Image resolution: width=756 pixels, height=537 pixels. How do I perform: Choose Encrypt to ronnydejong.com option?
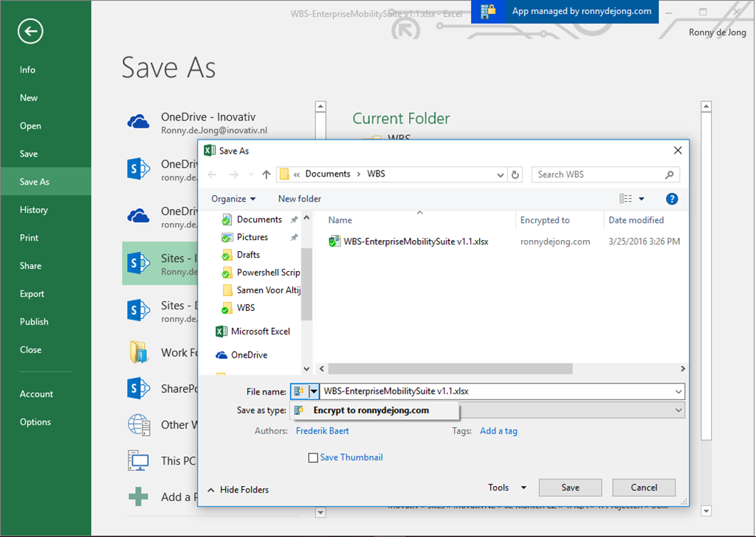[371, 411]
